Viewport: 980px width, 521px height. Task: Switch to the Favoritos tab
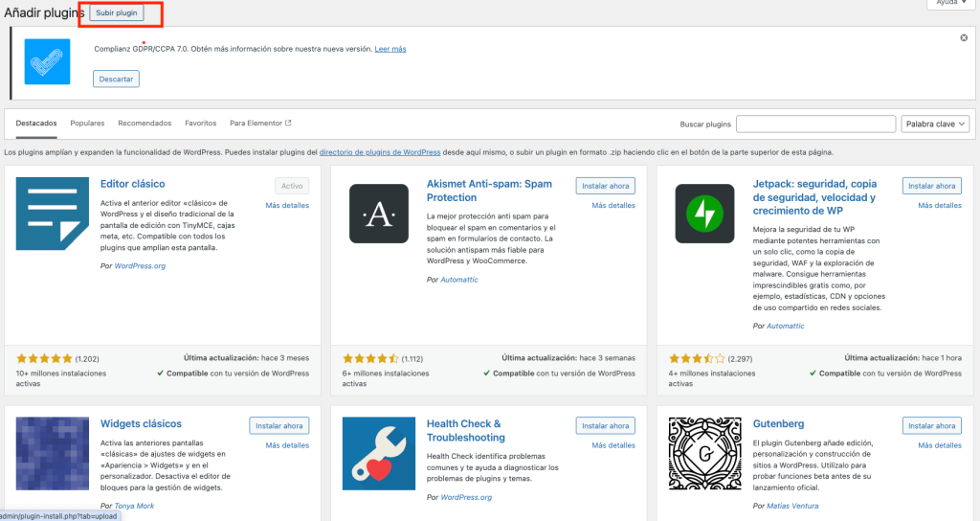(x=201, y=124)
